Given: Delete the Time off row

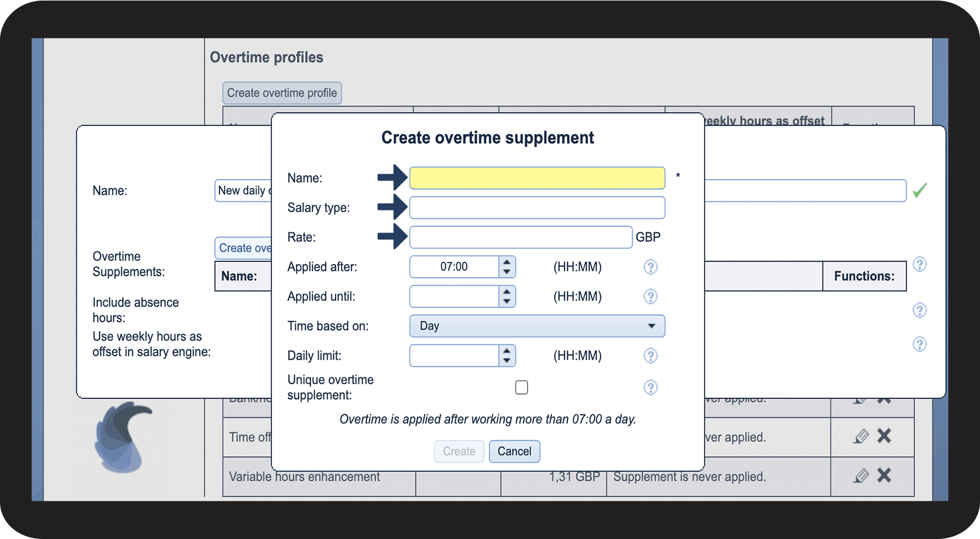Looking at the screenshot, I should [884, 436].
